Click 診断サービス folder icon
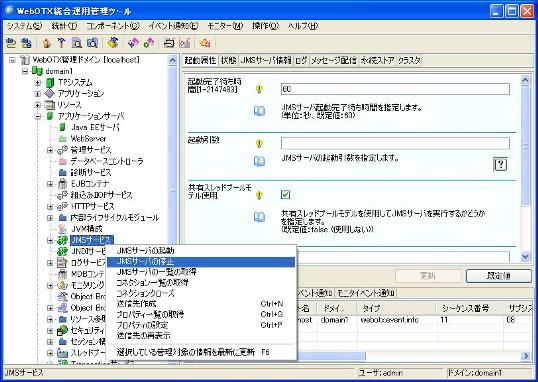This screenshot has width=538, height=382. pos(62,172)
